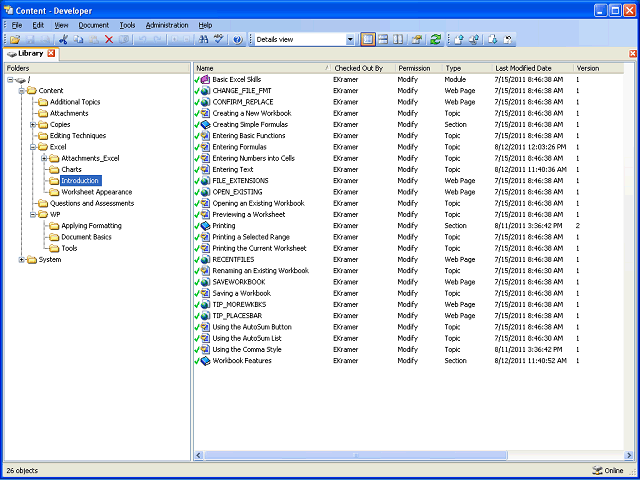This screenshot has height=480, width=640.
Task: Click the Check Out document icon
Action: [x=493, y=40]
